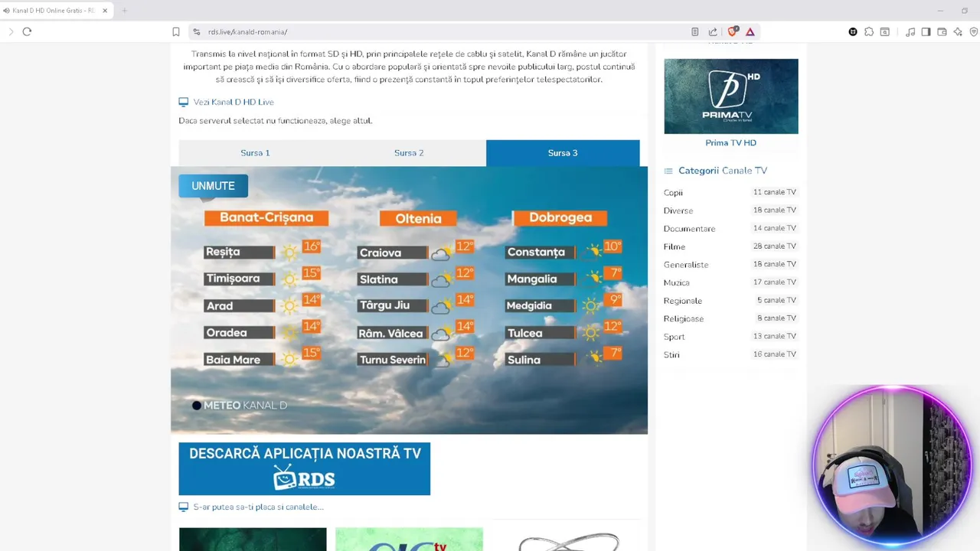Close the Kanal D HD tab
980x551 pixels.
[105, 11]
